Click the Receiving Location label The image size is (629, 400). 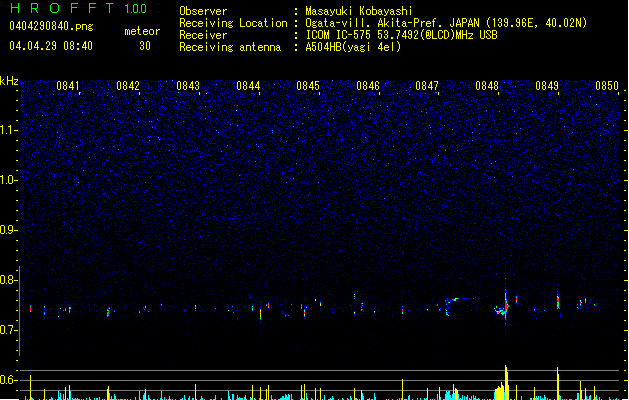click(x=233, y=23)
